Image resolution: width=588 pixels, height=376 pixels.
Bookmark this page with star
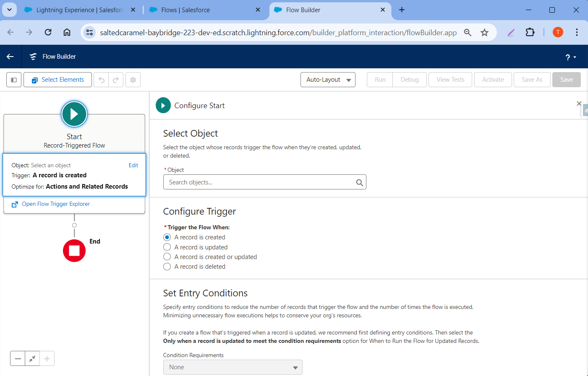[484, 32]
